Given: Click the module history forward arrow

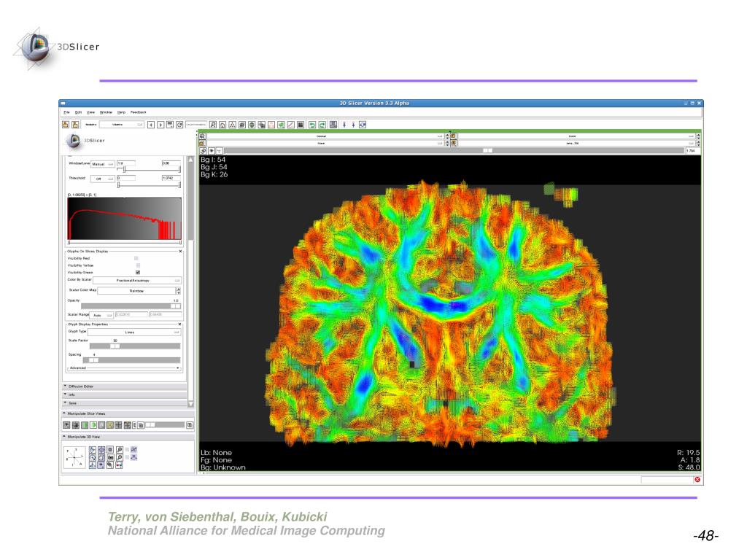Looking at the screenshot, I should coord(160,125).
